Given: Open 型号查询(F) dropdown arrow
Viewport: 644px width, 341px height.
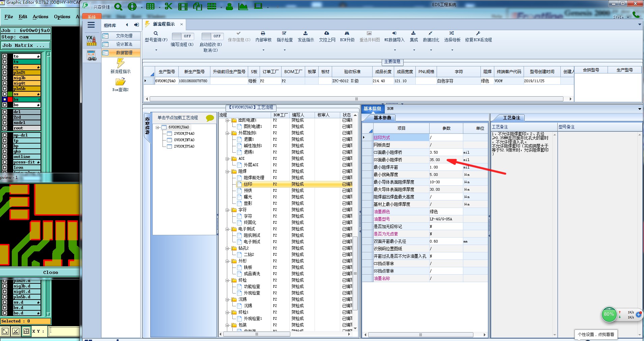Looking at the screenshot, I should [x=156, y=50].
